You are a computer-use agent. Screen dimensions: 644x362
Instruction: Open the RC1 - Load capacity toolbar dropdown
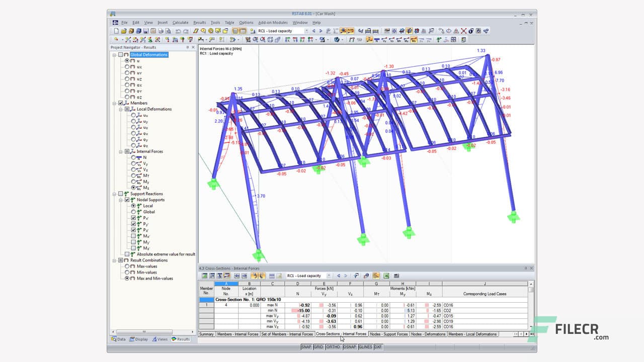306,31
